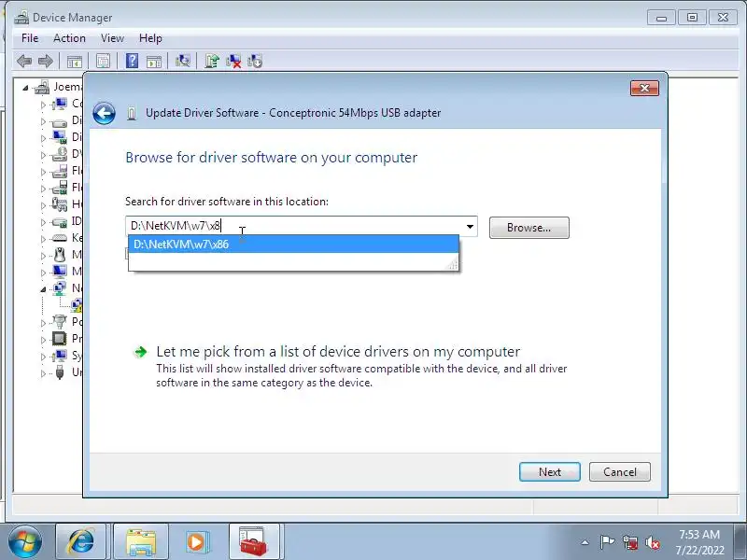Select the Universal Serial Bus icon in tree
Screen dimensions: 747x560
60,371
